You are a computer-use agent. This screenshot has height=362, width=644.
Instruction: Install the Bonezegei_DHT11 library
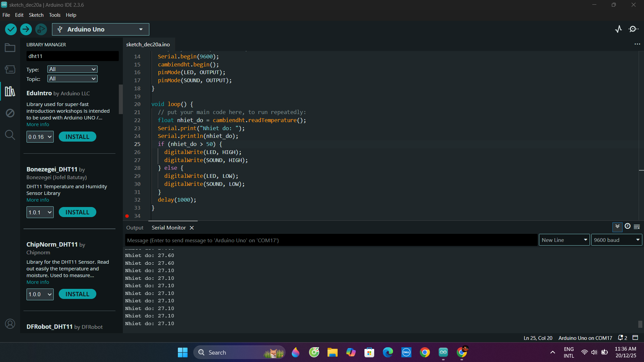click(77, 212)
